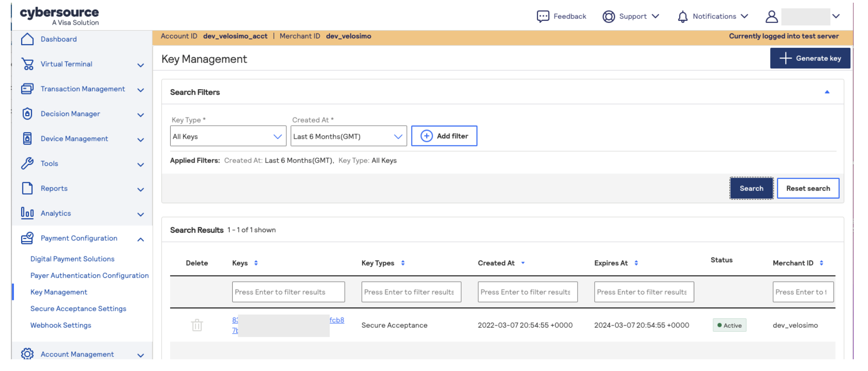This screenshot has width=868, height=371.
Task: Click the Dashboard home icon
Action: pos(27,39)
